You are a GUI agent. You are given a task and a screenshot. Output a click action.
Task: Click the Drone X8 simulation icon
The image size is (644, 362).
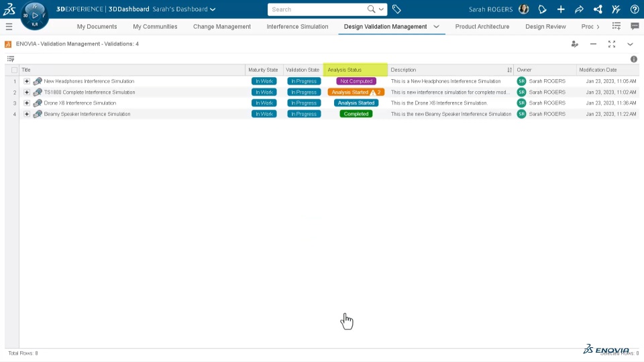pos(38,103)
